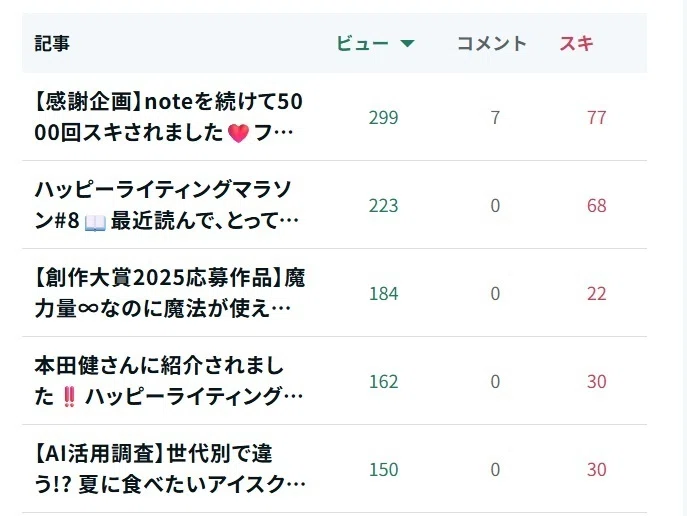Open the 【AI活用調査】 ice cream article

(170, 469)
